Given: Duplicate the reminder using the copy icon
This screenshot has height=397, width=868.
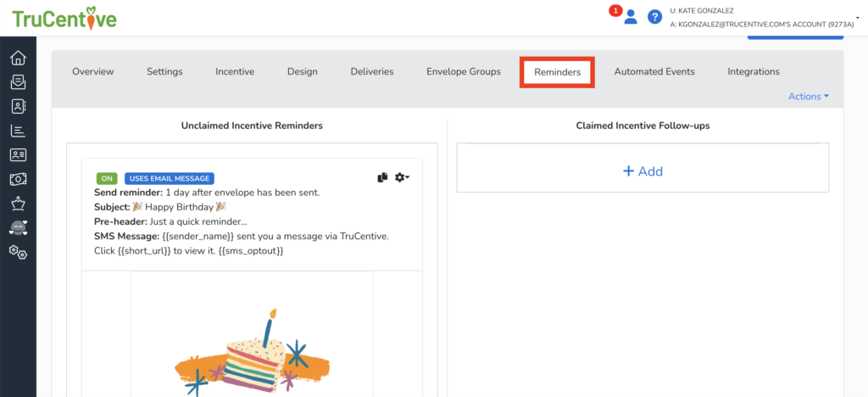Looking at the screenshot, I should (x=382, y=177).
